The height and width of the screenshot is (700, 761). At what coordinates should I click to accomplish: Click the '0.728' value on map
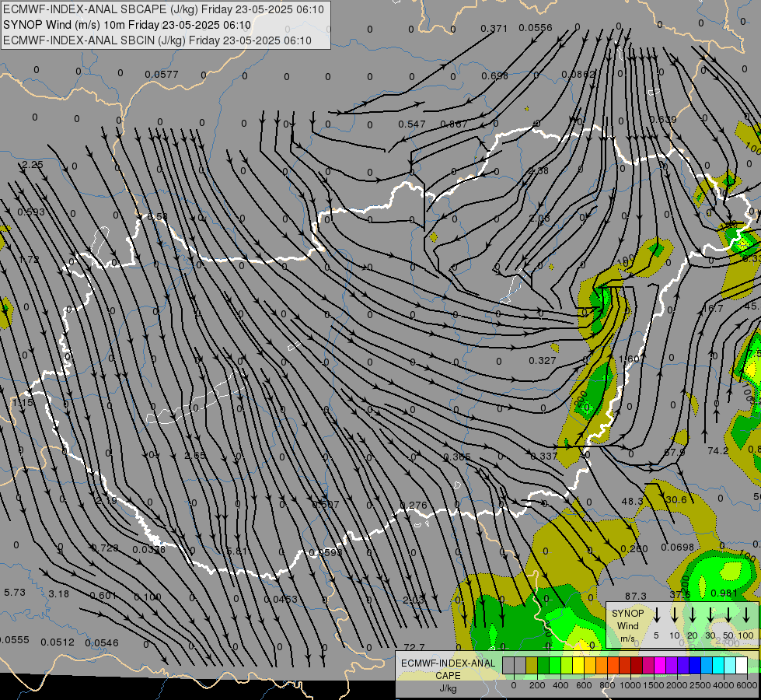coord(105,548)
